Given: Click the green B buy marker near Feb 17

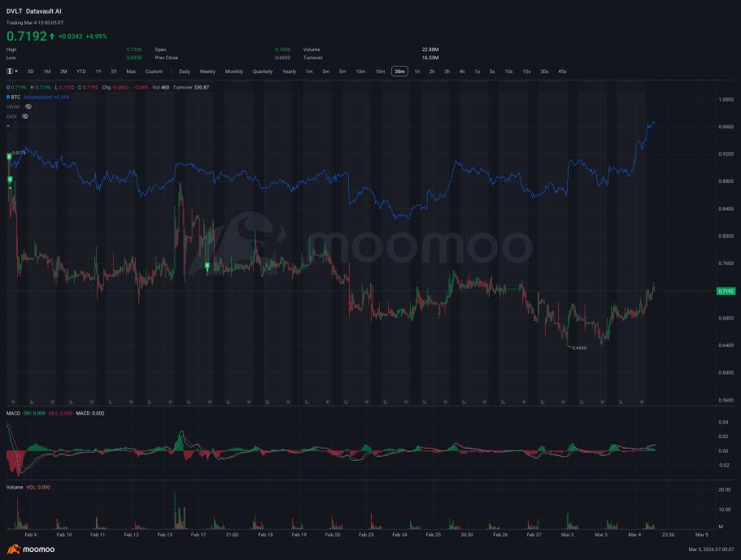Looking at the screenshot, I should (207, 267).
